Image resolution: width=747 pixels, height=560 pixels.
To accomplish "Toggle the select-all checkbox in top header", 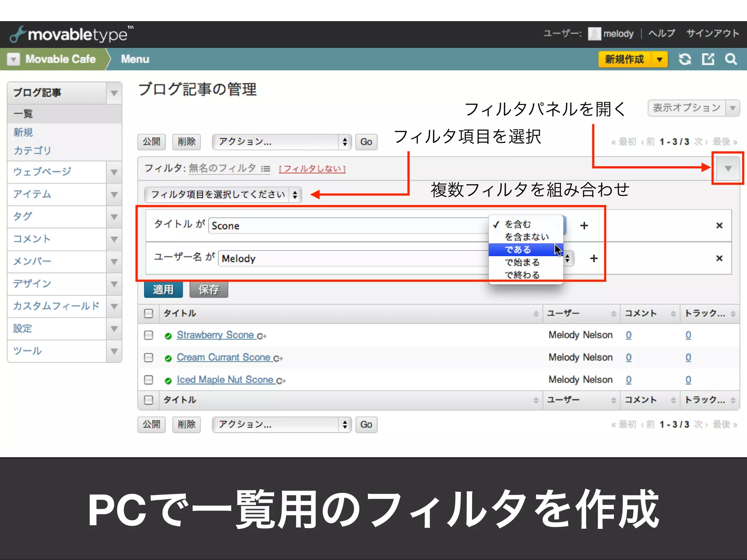I will point(148,314).
